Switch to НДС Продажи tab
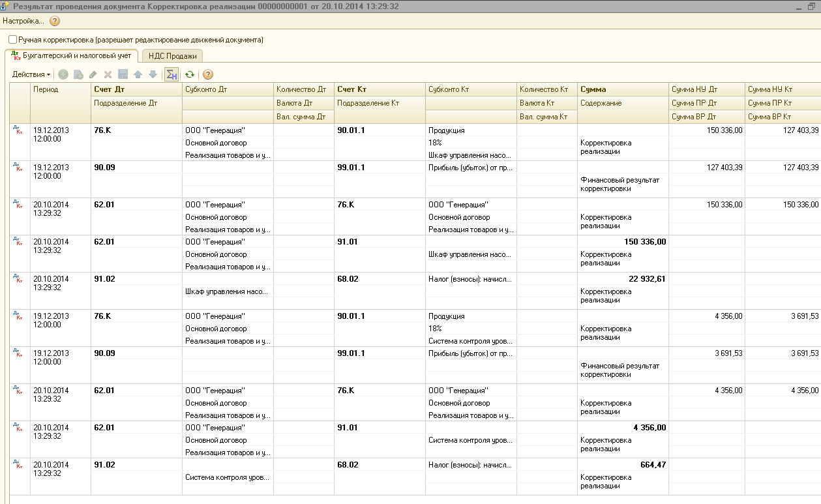This screenshot has width=821, height=504. pos(172,56)
